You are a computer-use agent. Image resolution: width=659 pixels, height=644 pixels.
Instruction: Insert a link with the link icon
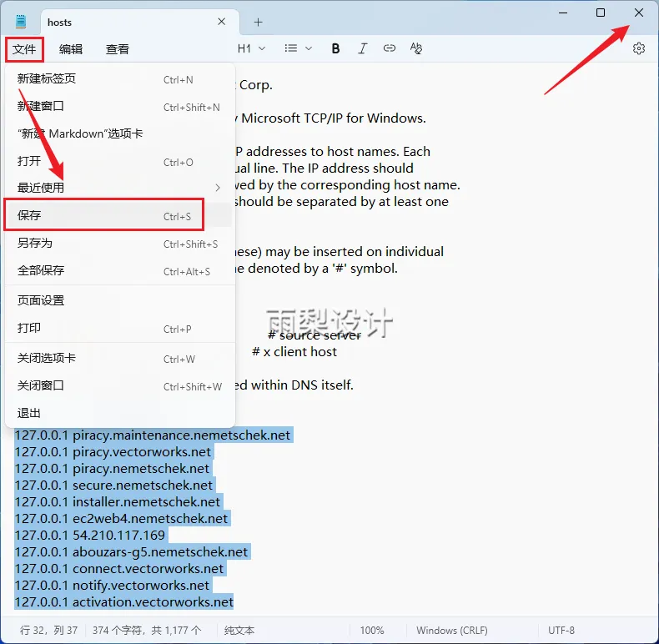tap(390, 48)
